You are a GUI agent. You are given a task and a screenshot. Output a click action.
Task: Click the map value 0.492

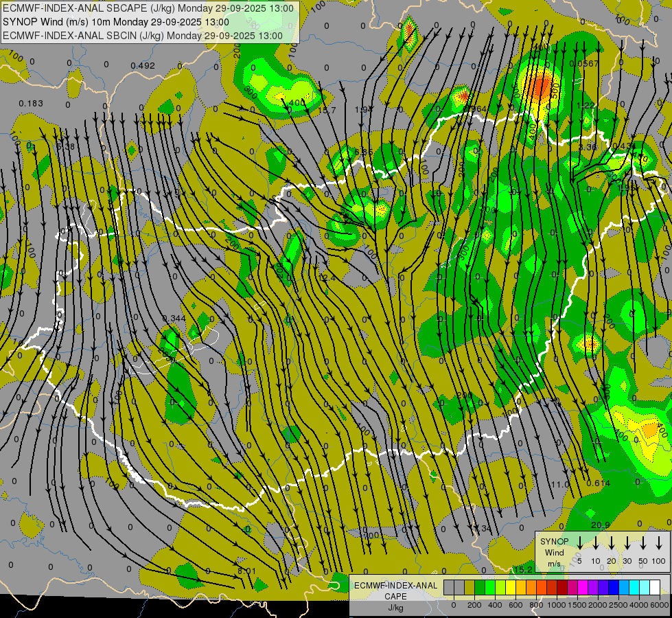143,66
